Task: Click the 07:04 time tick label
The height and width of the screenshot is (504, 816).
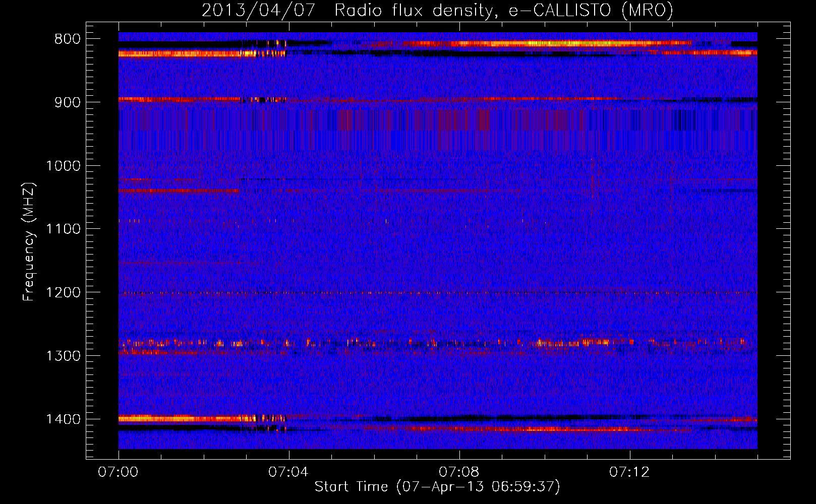Action: [288, 472]
